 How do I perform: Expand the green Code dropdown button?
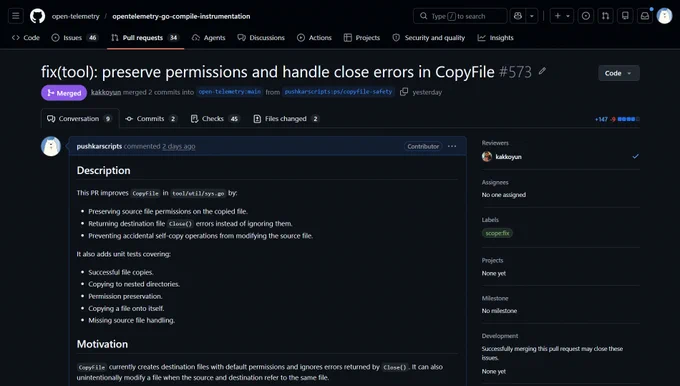(619, 73)
